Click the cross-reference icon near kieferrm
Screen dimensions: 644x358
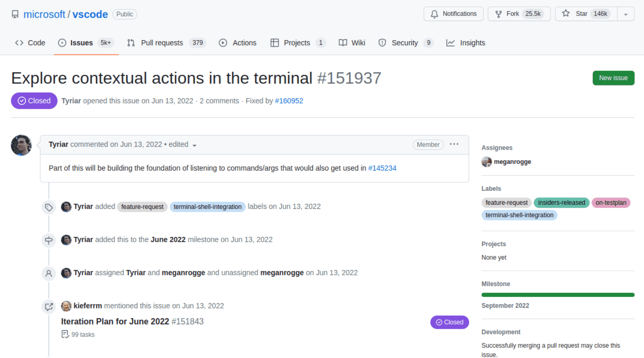click(49, 306)
